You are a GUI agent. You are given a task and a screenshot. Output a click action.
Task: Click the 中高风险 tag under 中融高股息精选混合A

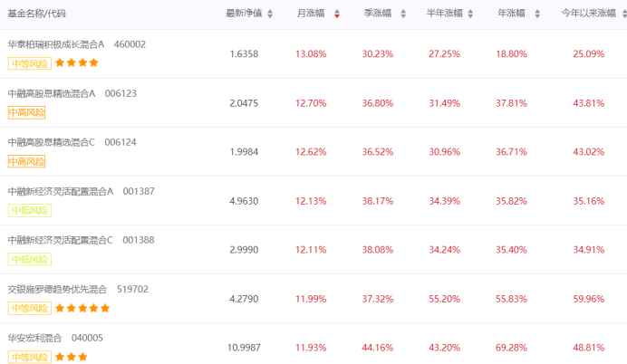[x=26, y=112]
